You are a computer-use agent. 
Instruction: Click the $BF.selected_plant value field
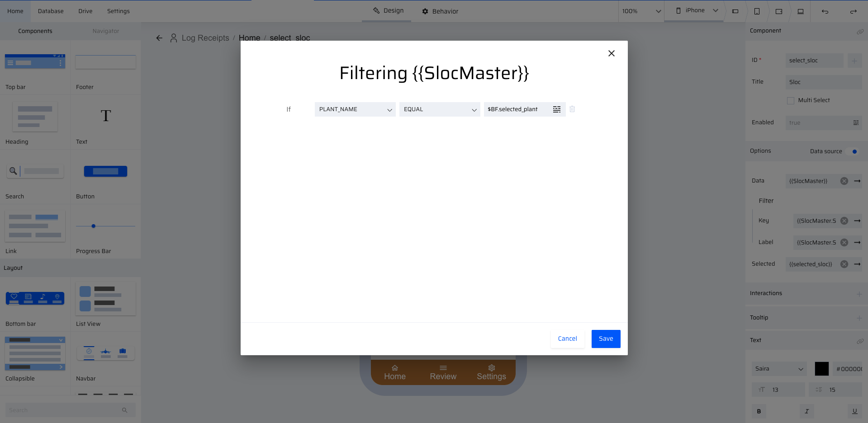(517, 109)
